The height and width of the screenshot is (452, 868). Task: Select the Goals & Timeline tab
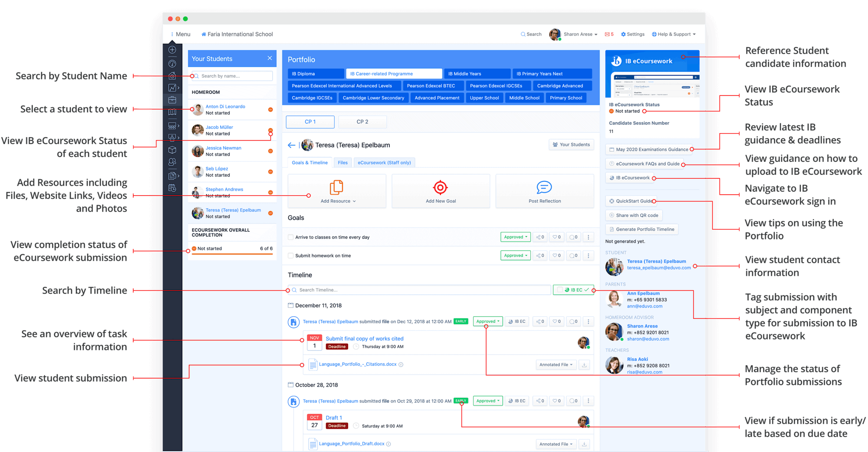[310, 163]
